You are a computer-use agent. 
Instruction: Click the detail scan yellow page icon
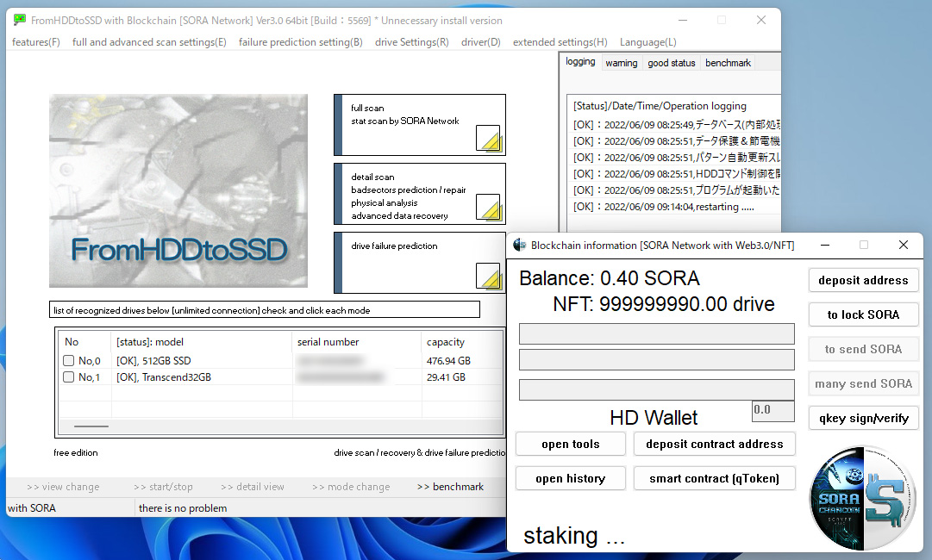(x=489, y=207)
